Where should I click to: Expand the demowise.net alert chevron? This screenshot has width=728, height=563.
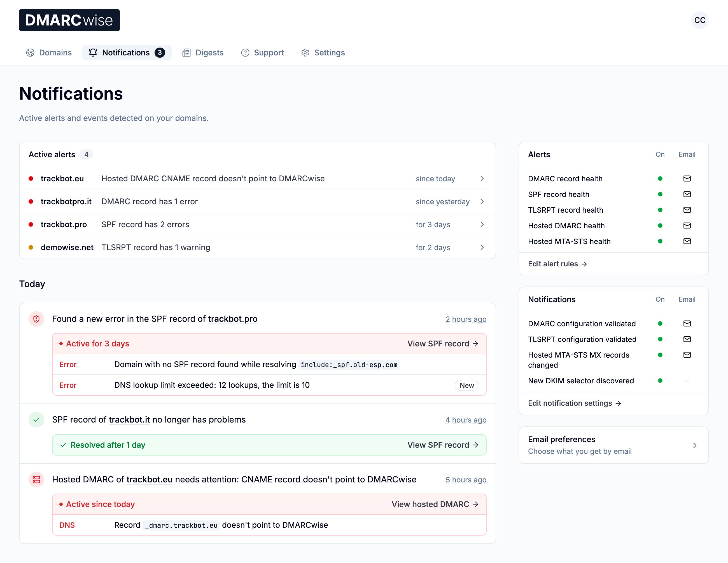click(482, 248)
